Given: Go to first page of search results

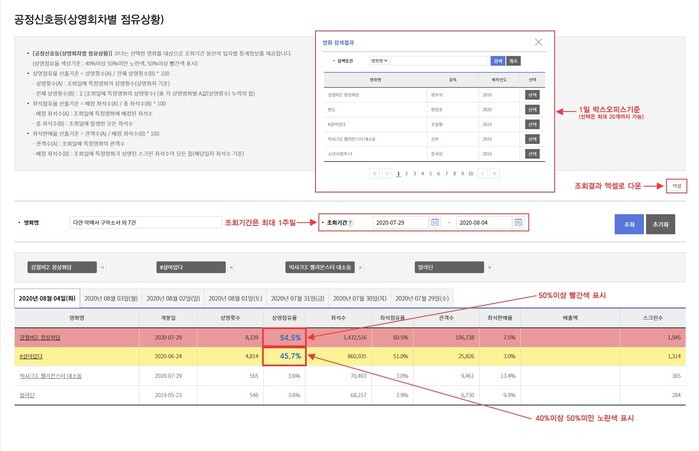Looking at the screenshot, I should [x=374, y=173].
